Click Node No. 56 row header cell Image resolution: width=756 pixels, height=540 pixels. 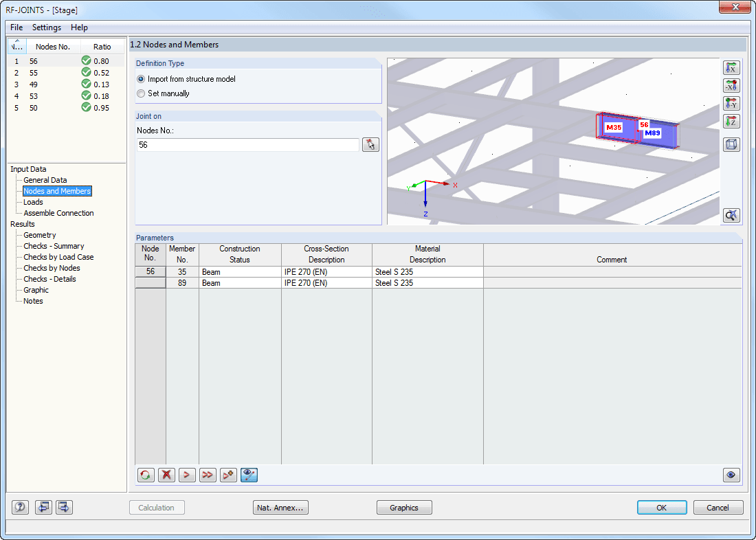click(151, 272)
